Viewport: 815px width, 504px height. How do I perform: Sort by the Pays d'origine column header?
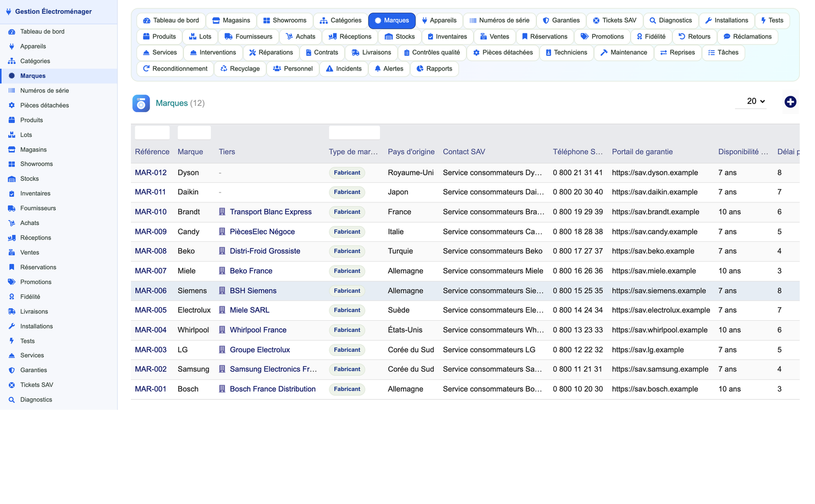(x=411, y=152)
